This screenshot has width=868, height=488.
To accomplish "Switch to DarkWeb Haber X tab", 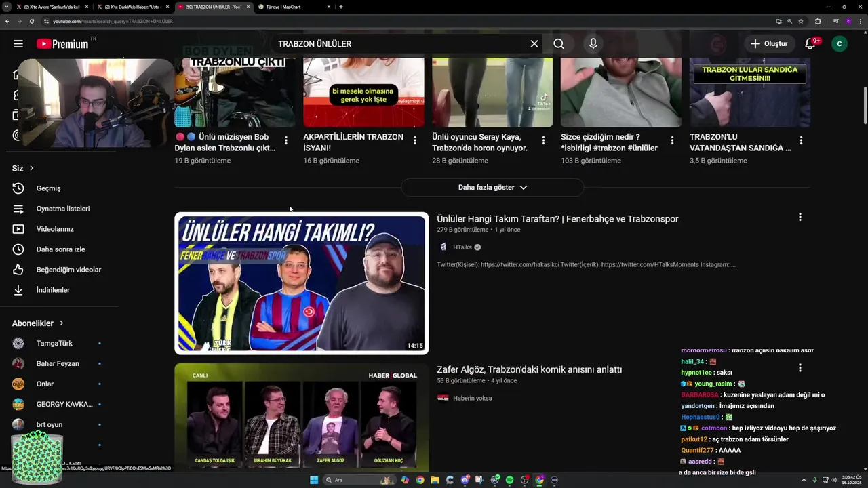I will point(132,7).
